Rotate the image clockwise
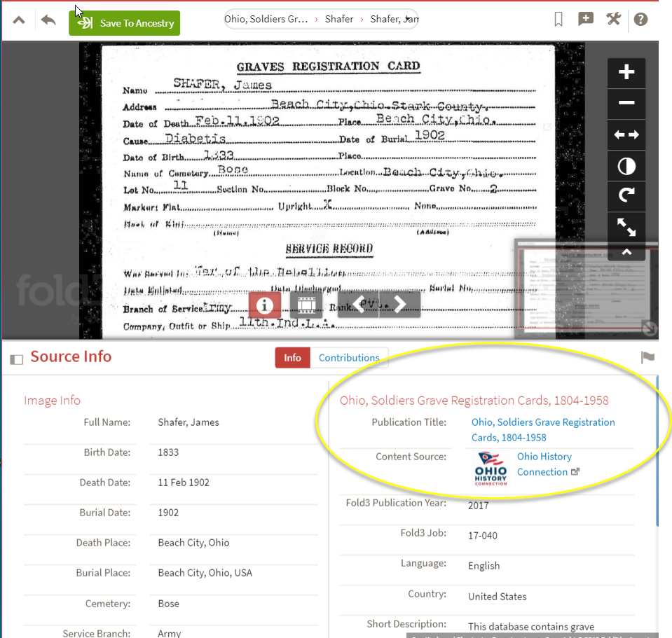The height and width of the screenshot is (638, 672). (x=626, y=196)
